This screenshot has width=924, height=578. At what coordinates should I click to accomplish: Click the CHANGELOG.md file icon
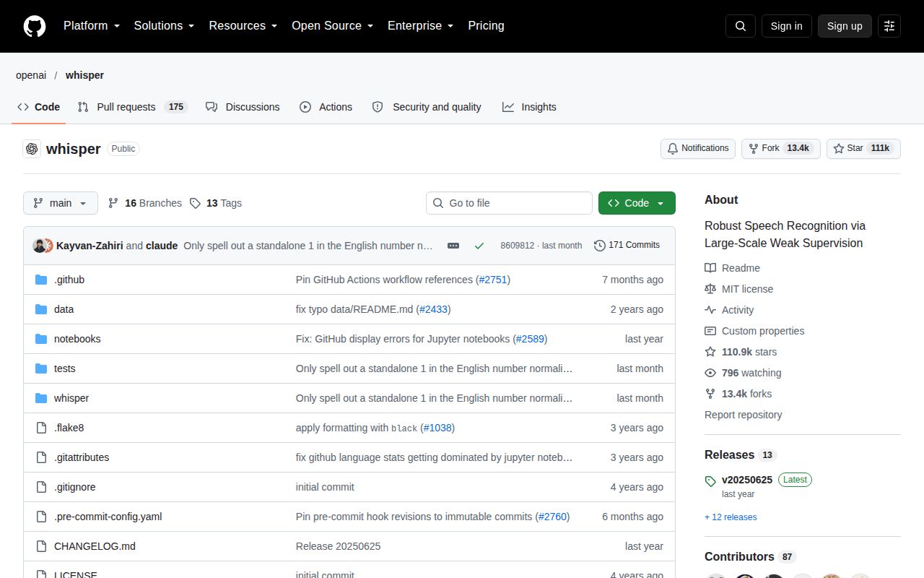41,546
